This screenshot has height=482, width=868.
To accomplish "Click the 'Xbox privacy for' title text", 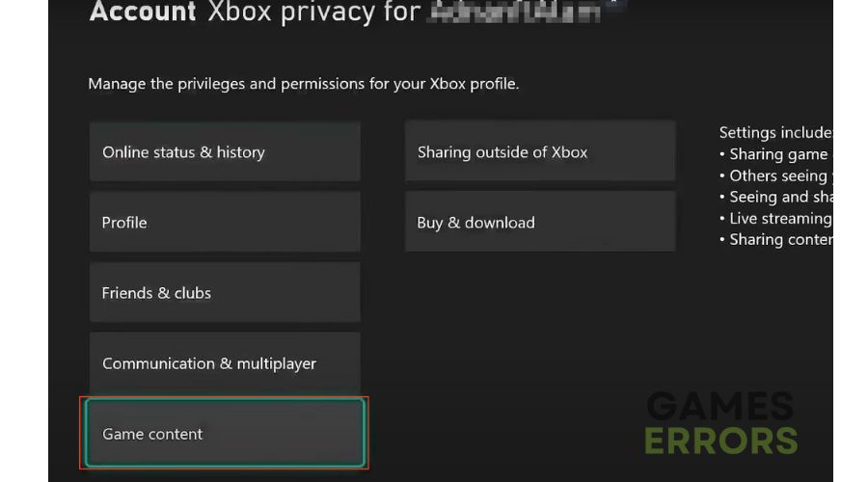I will pyautogui.click(x=313, y=13).
